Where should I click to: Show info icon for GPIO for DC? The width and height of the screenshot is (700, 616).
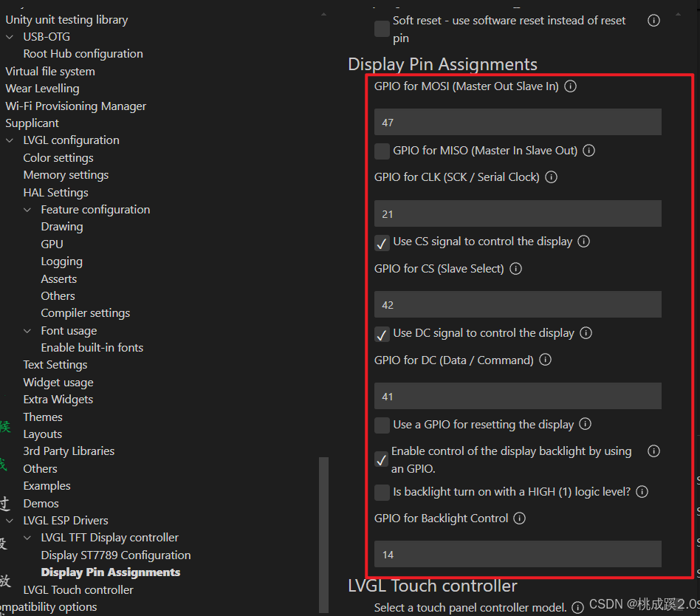[x=545, y=360]
